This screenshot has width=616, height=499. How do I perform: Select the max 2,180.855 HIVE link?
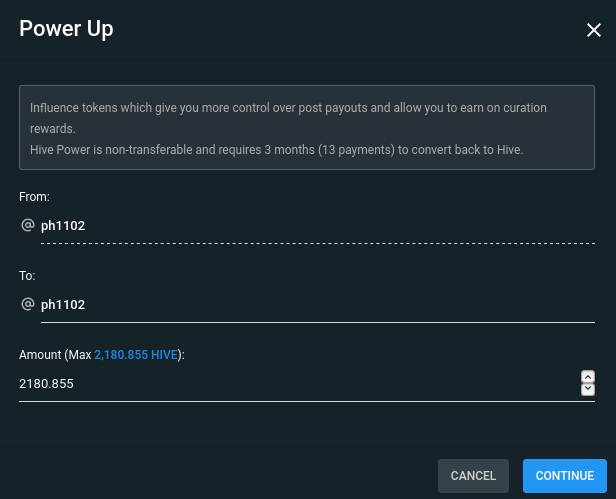[x=136, y=355]
